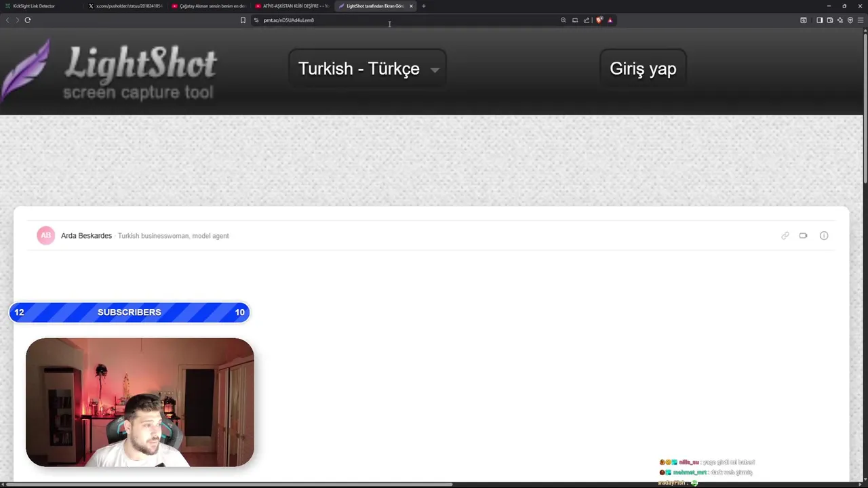Share this page via the share icon
The image size is (868, 488).
[587, 20]
